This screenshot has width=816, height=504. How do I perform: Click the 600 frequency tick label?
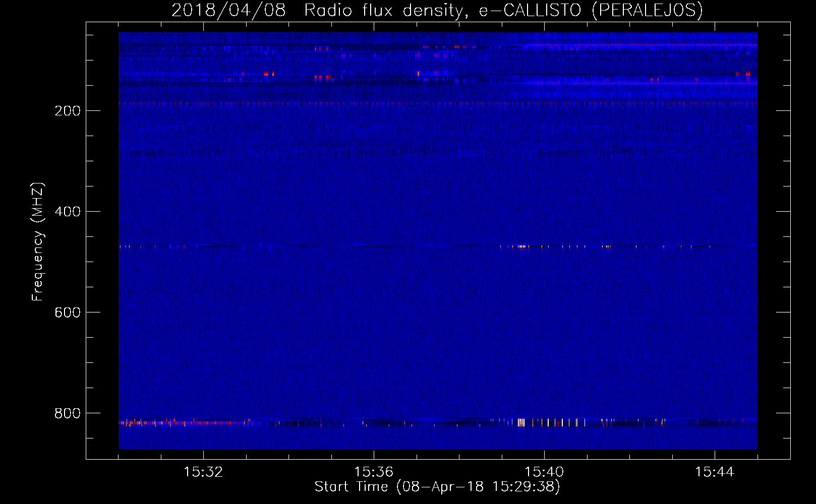pos(68,312)
